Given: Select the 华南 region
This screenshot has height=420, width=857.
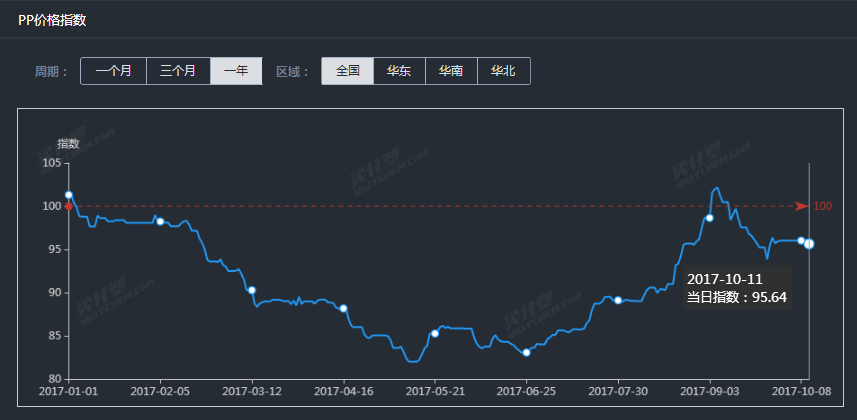Looking at the screenshot, I should [x=451, y=71].
